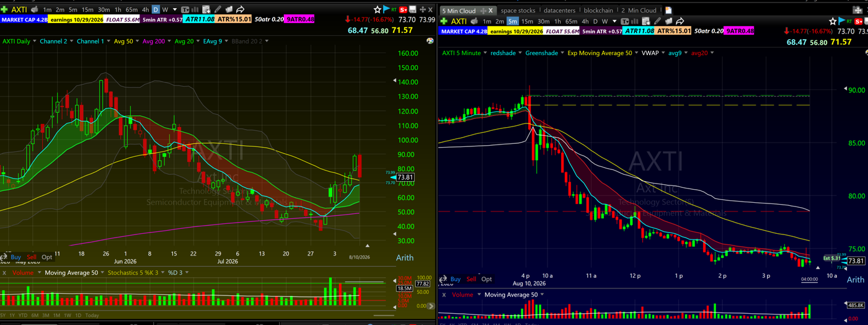Open the datacenters tab

[x=559, y=11]
